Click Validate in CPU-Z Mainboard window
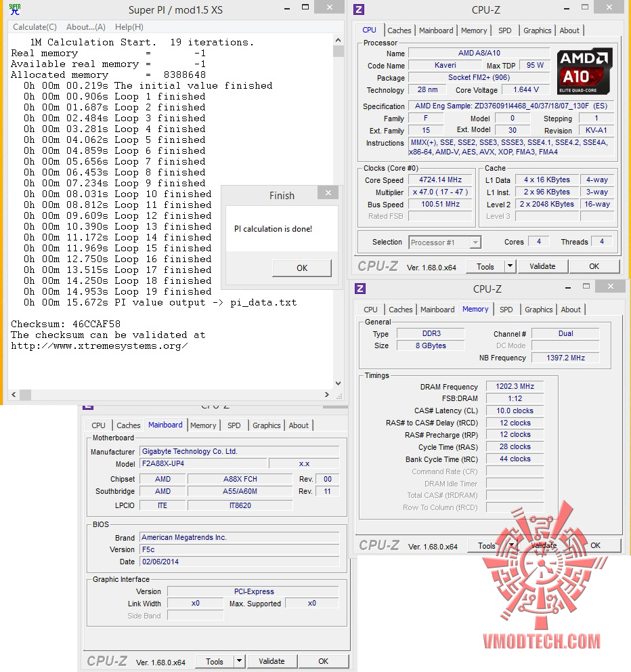The width and height of the screenshot is (631, 672). (271, 661)
